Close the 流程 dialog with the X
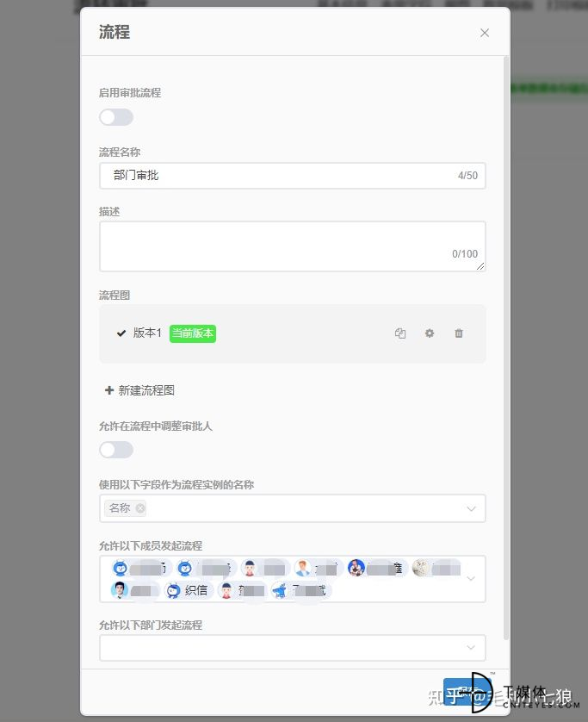Image resolution: width=588 pixels, height=722 pixels. coord(485,33)
